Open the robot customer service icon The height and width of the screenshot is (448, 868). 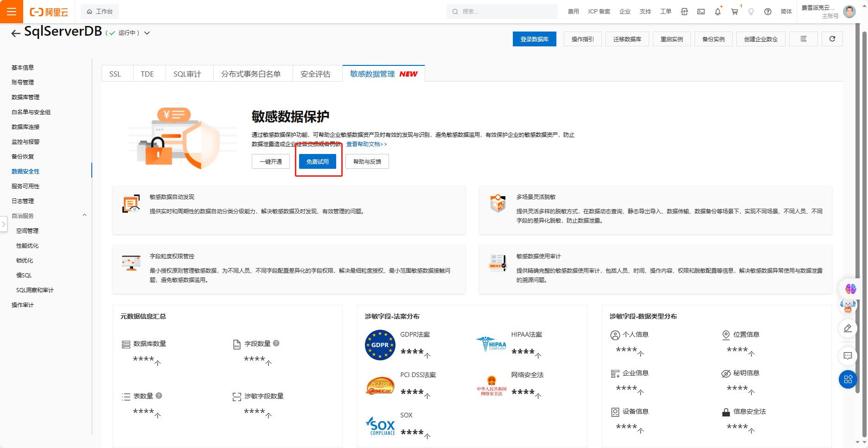coord(848,306)
